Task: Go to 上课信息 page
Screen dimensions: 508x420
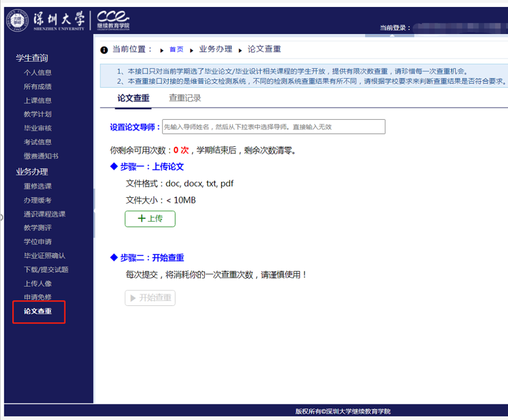Action: 37,100
